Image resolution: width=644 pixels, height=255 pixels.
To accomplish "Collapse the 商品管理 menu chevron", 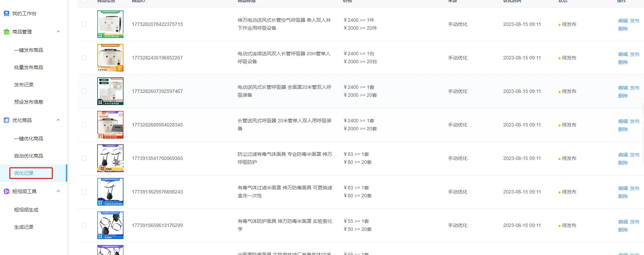I will point(58,31).
